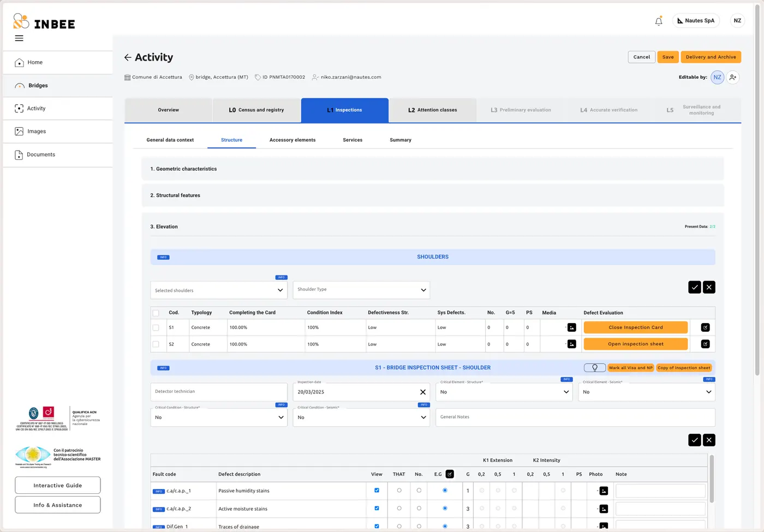Toggle the select-all checkbox in shoulders table header
This screenshot has height=532, width=764.
click(x=156, y=313)
